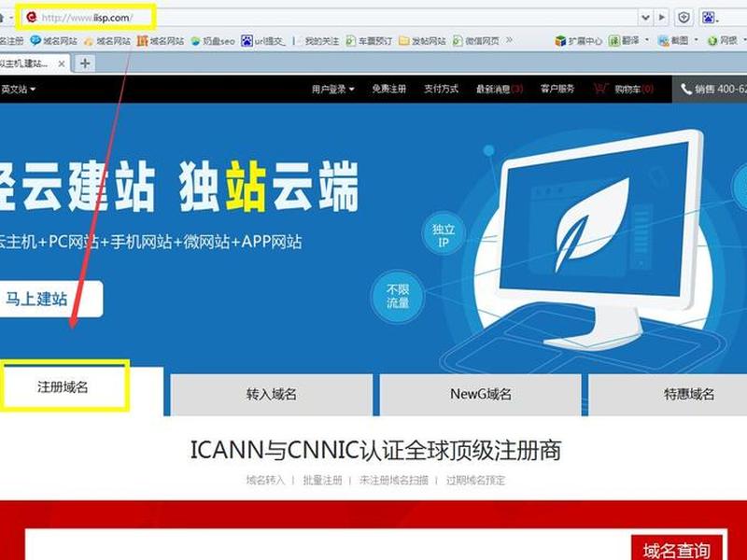This screenshot has height=560, width=747.
Task: Click the 马上建站 button
Action: coord(50,299)
